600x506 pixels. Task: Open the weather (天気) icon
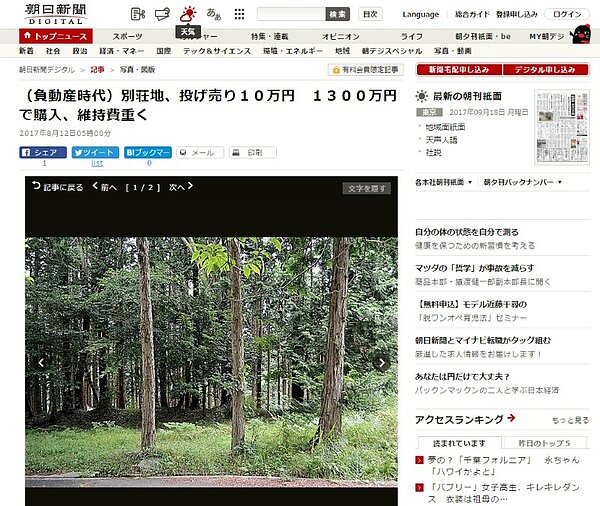click(x=188, y=14)
